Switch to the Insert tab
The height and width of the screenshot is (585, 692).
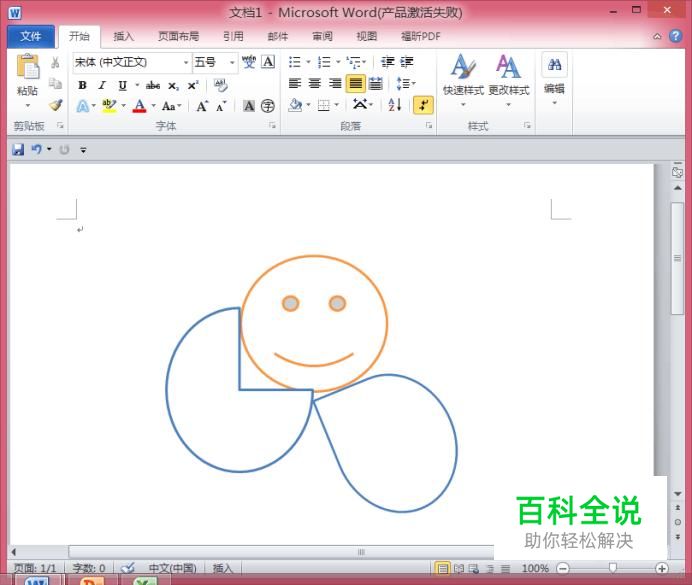click(x=123, y=36)
